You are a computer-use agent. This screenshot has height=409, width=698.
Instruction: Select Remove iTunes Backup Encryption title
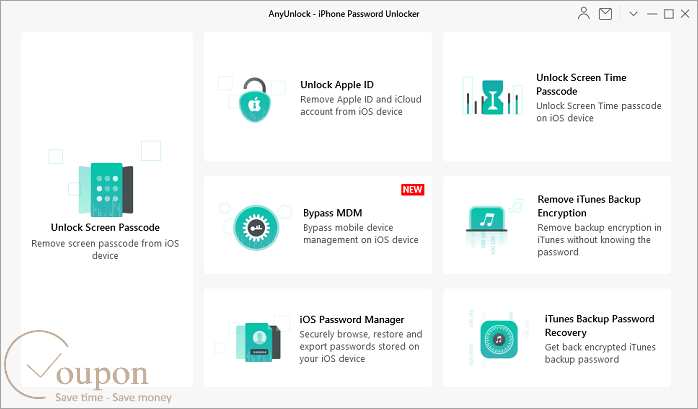pos(589,206)
